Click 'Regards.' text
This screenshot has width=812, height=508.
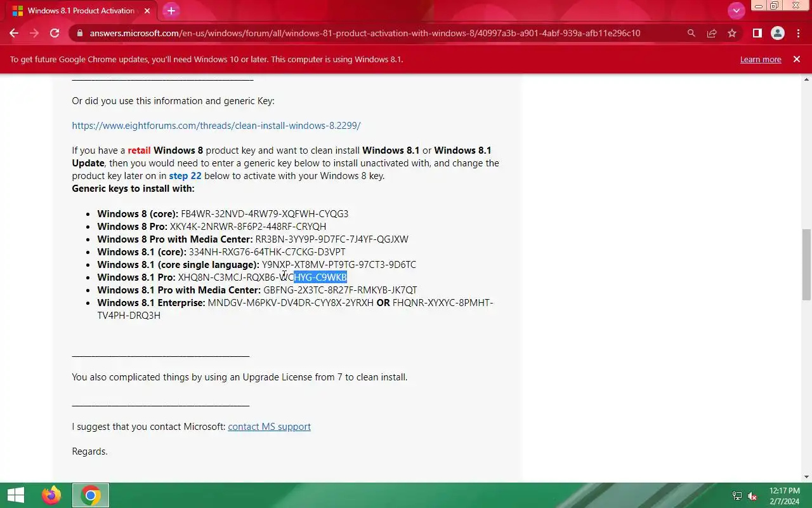[89, 451]
